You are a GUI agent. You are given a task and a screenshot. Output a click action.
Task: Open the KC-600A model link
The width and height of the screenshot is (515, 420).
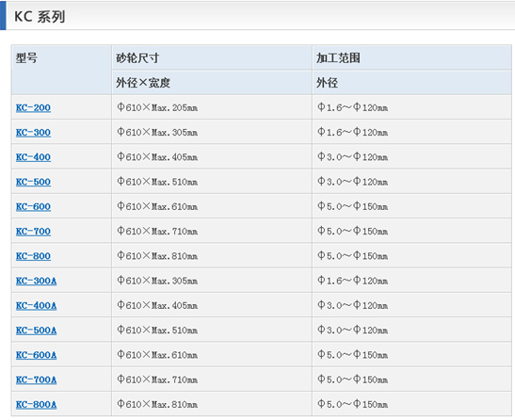coord(36,355)
